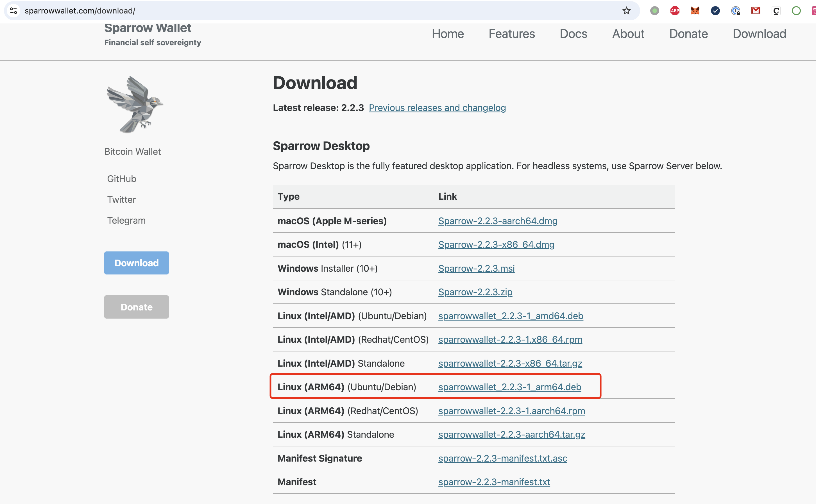The image size is (816, 504).
Task: Open the MetaMask fox extension
Action: coord(695,11)
